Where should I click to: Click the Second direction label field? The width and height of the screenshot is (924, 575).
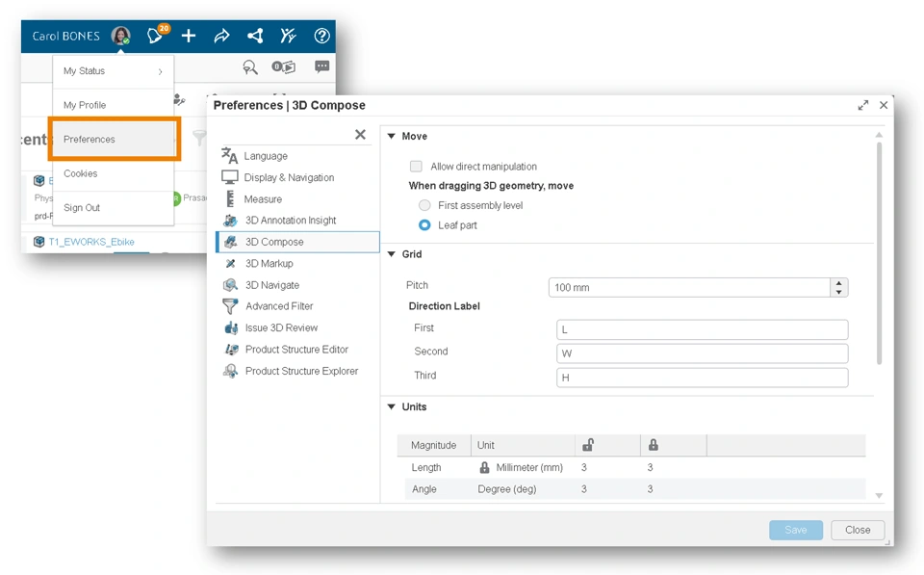(702, 353)
